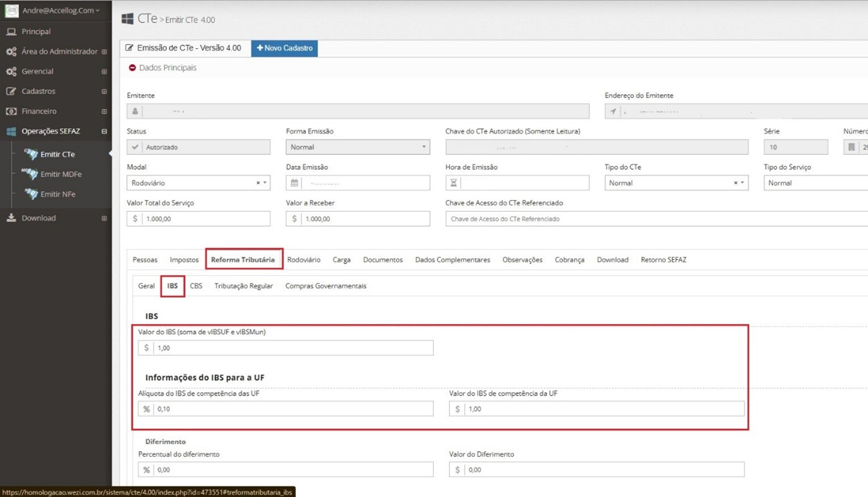Click the Operações SEFAZ windows icon
Viewport: 868px width, 497px height.
point(11,132)
